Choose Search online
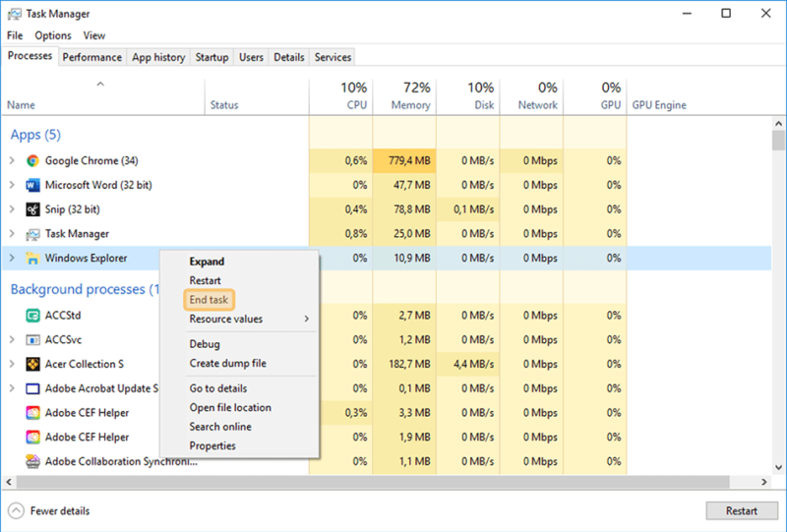 [x=220, y=427]
